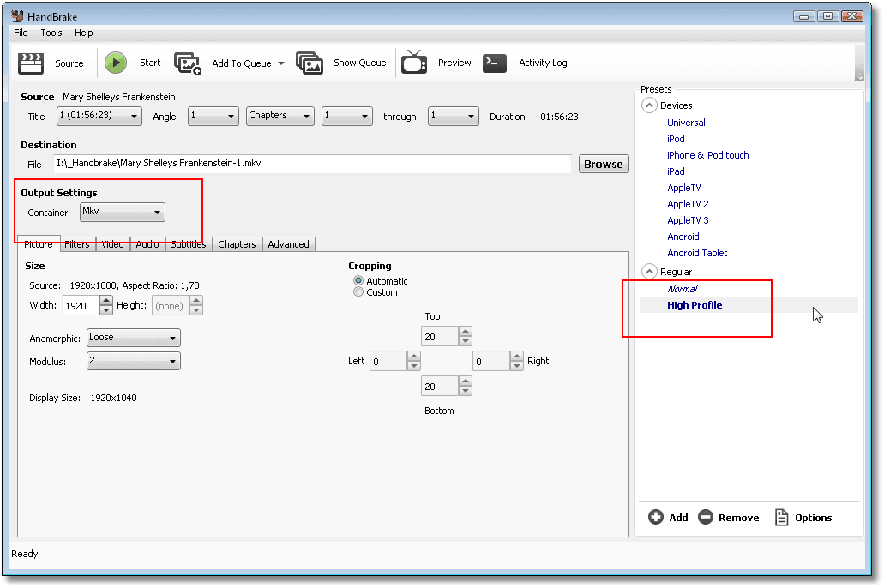The width and height of the screenshot is (884, 588).
Task: Click the HandBrake app icon in title bar
Action: tap(17, 15)
